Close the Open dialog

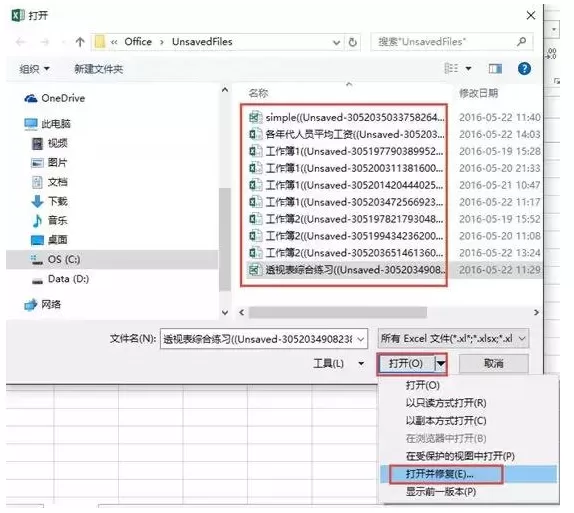(x=530, y=15)
